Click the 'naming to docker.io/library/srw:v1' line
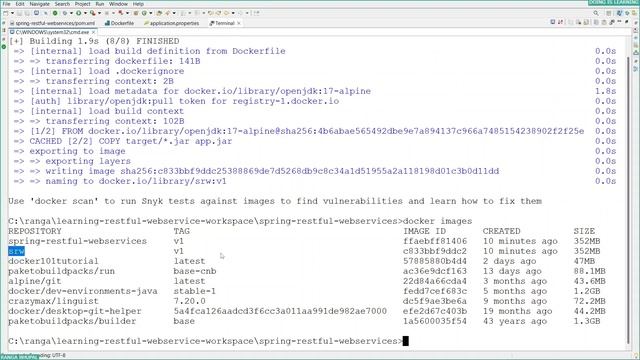640x360 pixels. tap(136, 181)
